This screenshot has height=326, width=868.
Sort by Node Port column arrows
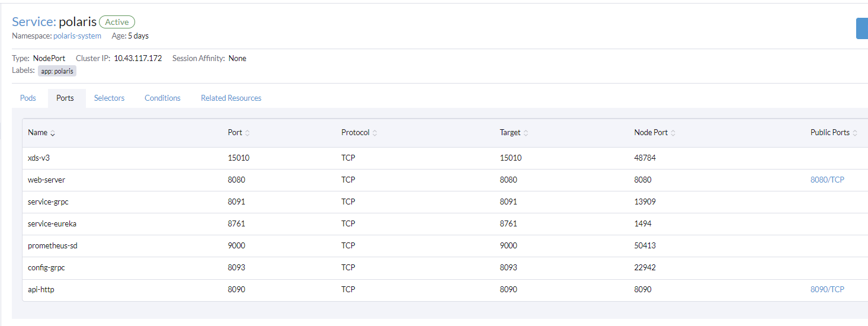tap(673, 133)
